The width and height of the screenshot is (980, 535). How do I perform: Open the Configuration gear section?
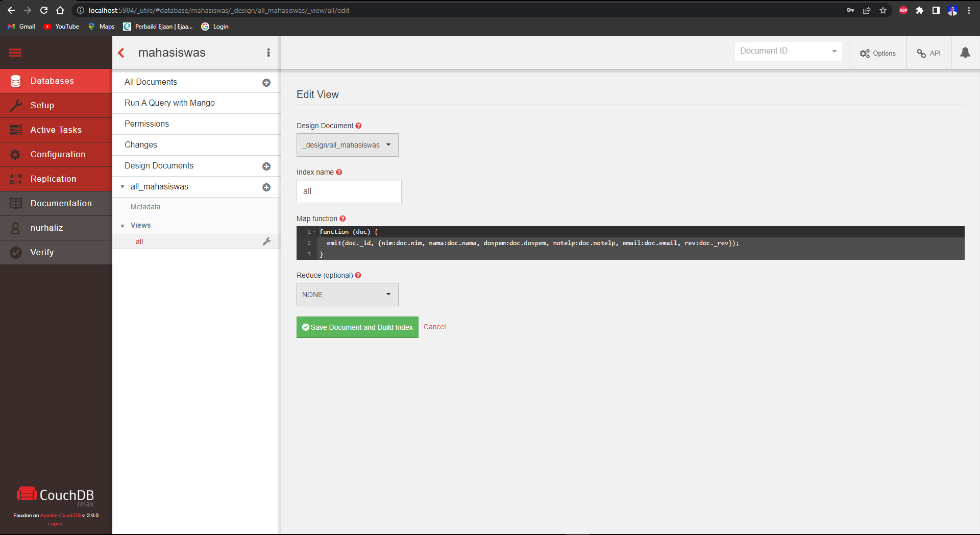coord(15,154)
